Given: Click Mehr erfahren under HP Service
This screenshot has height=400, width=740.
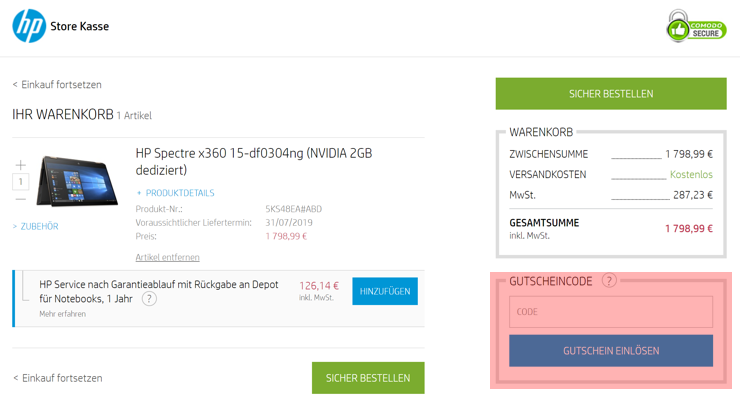Looking at the screenshot, I should point(63,314).
